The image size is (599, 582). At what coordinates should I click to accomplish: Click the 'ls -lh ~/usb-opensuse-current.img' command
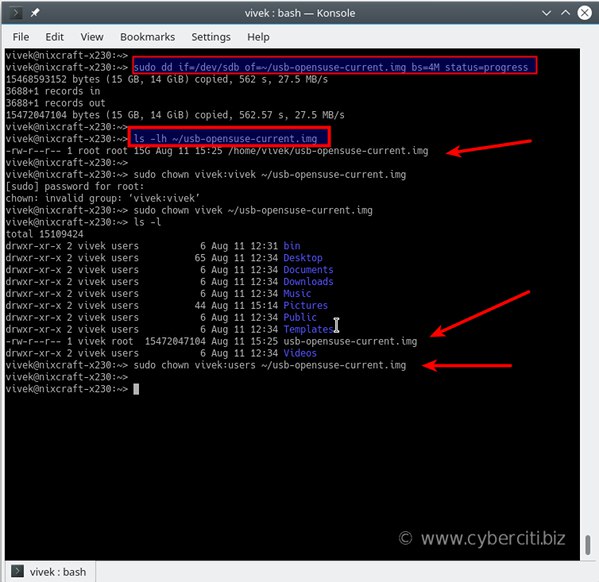click(x=225, y=138)
